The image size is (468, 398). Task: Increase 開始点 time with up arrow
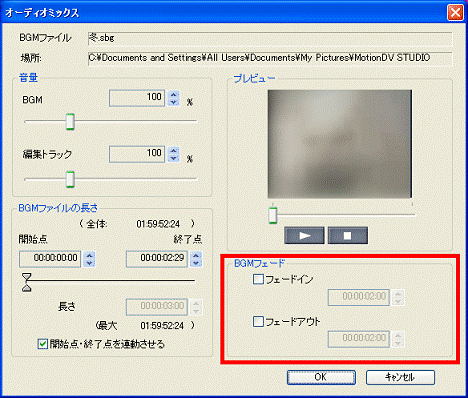coord(89,255)
